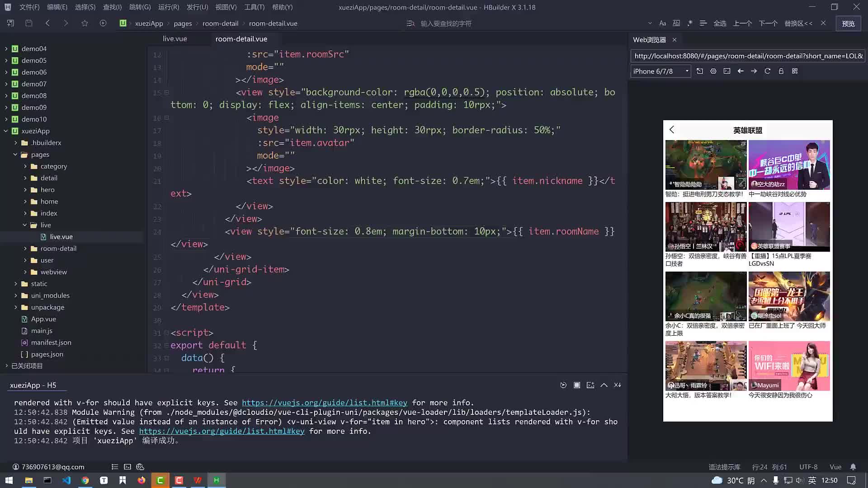Open manifest.json file
The image size is (868, 488).
click(x=51, y=343)
